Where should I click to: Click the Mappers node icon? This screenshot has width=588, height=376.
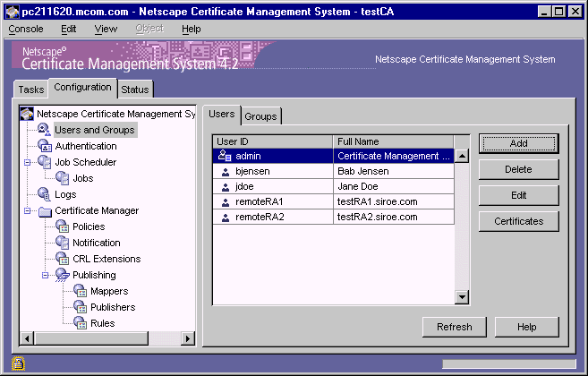[x=81, y=291]
